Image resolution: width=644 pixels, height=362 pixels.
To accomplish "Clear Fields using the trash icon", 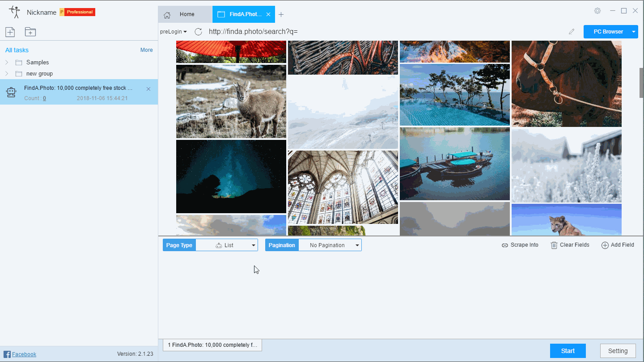I will click(x=570, y=245).
